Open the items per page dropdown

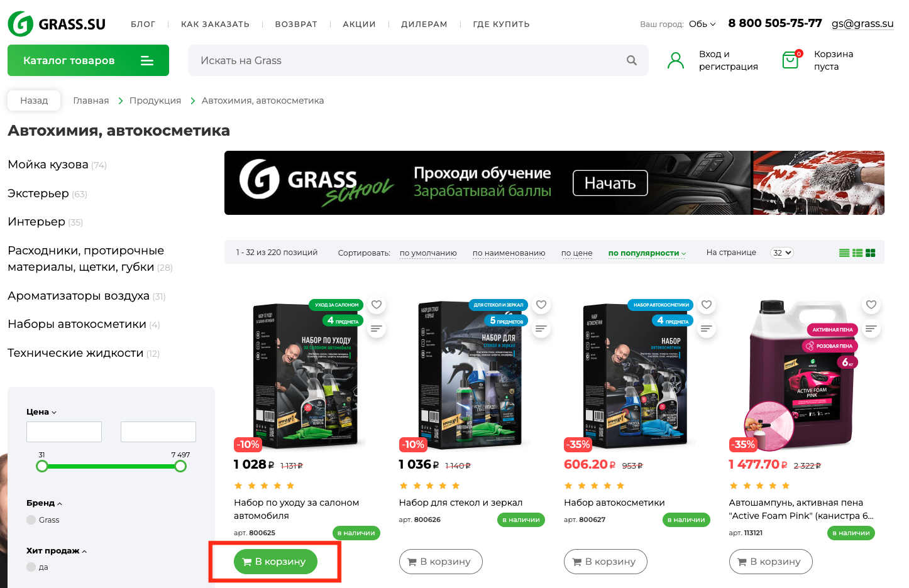[x=782, y=253]
